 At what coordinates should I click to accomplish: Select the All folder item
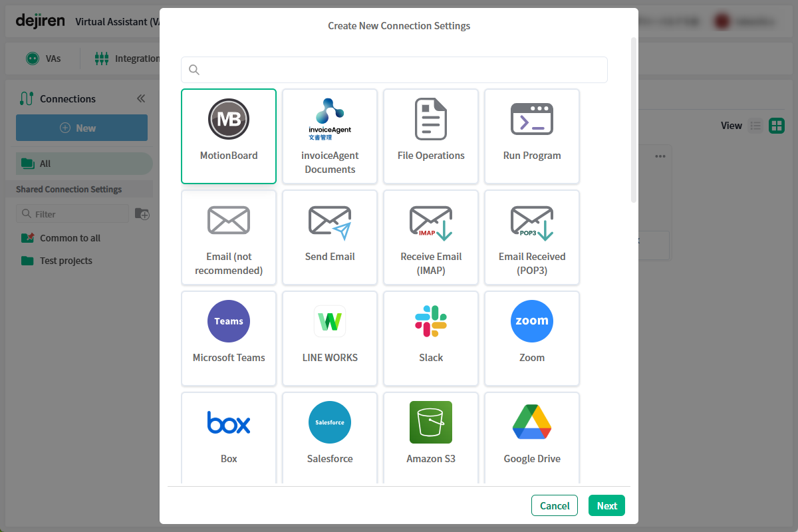point(84,164)
